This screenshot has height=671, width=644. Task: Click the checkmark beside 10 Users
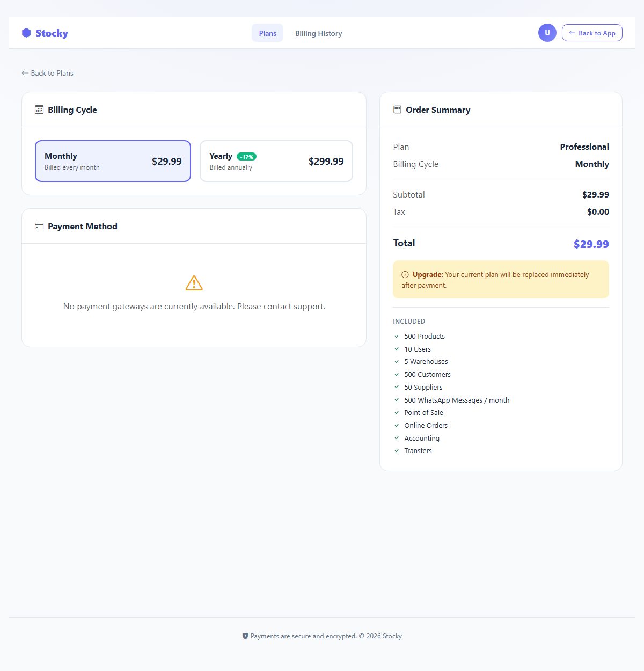(397, 349)
